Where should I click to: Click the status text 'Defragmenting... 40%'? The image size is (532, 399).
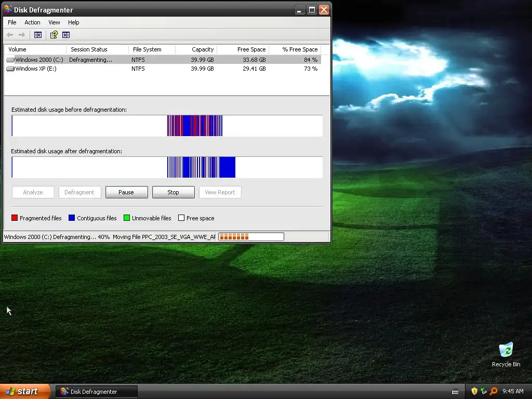(82, 237)
